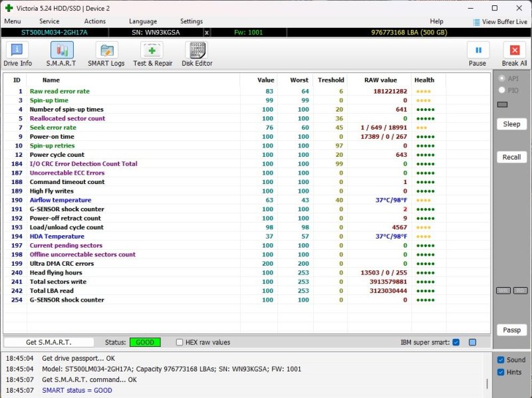532x398 pixels.
Task: Open SMART Logs view
Action: click(106, 51)
